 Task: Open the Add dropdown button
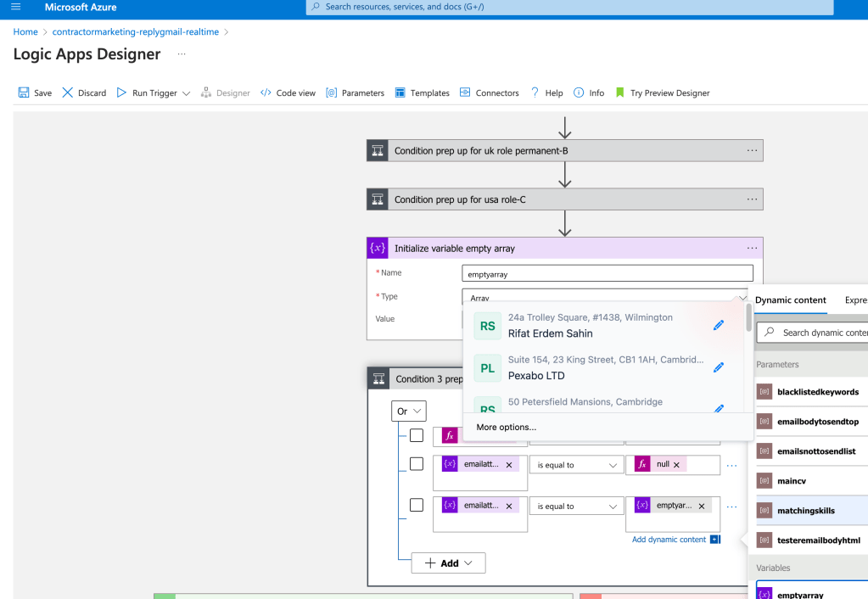click(448, 563)
